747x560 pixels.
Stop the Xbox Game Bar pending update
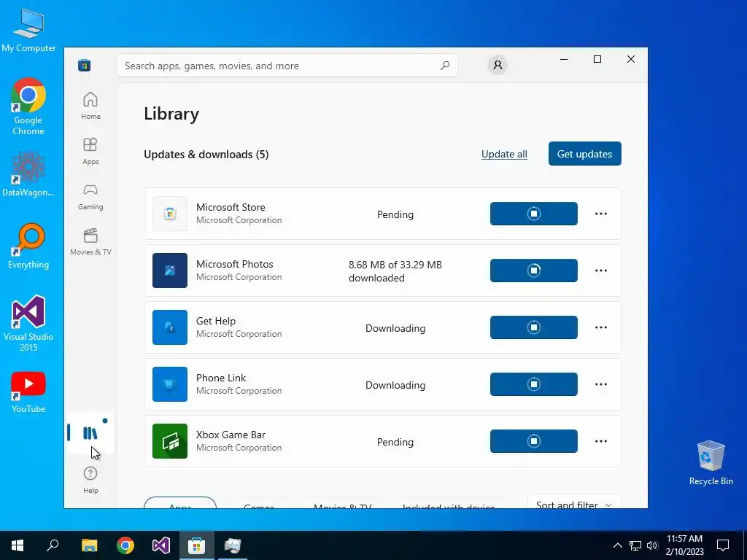pos(533,441)
